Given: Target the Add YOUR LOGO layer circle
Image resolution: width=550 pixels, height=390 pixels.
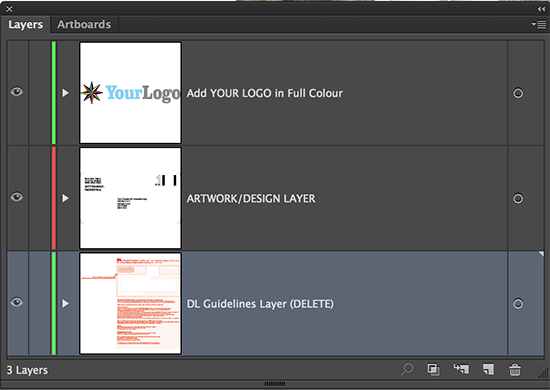Looking at the screenshot, I should 518,93.
